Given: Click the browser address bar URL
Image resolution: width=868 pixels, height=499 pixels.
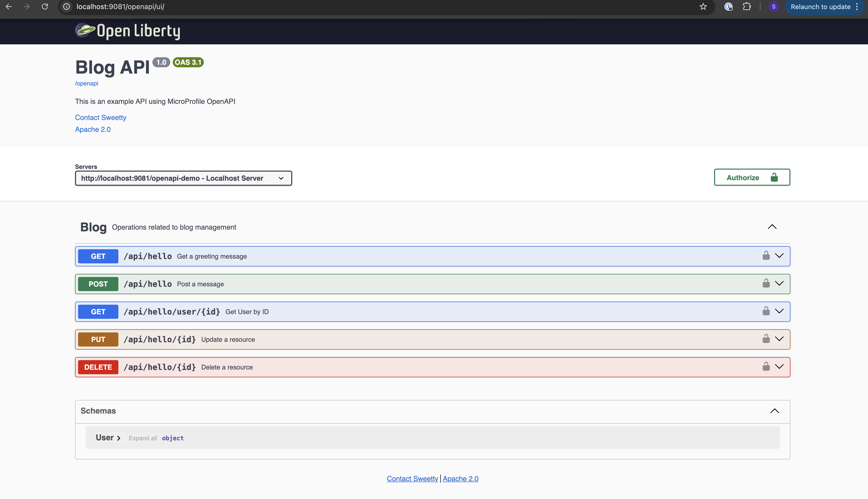Looking at the screenshot, I should (x=120, y=7).
